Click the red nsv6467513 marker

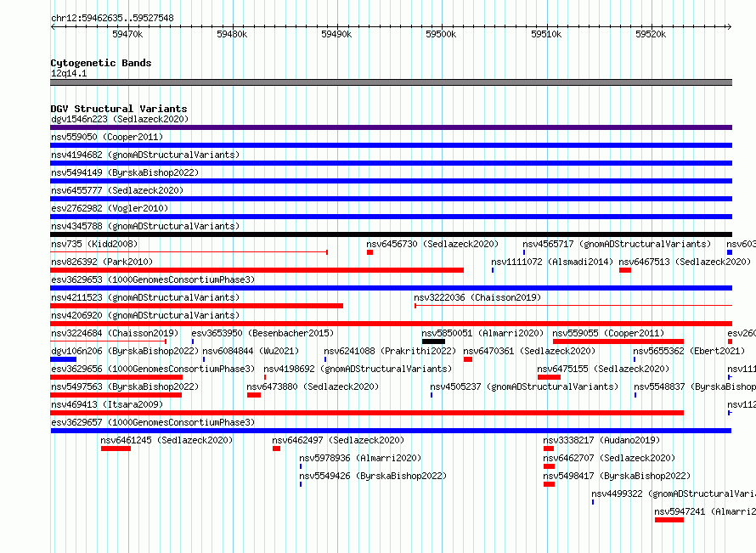pos(625,270)
